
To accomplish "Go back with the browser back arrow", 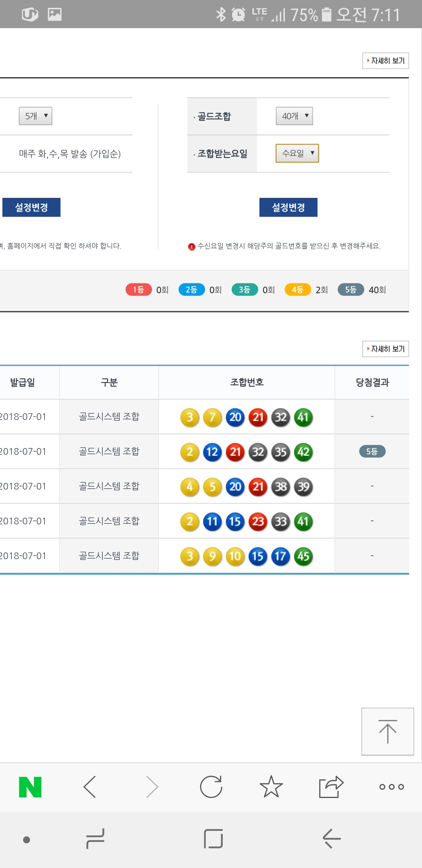I will 90,787.
